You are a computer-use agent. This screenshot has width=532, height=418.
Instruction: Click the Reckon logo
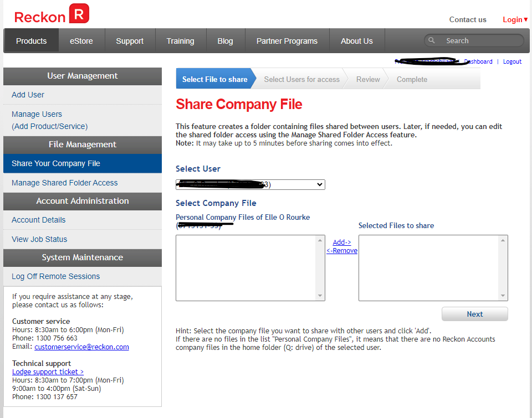click(52, 14)
